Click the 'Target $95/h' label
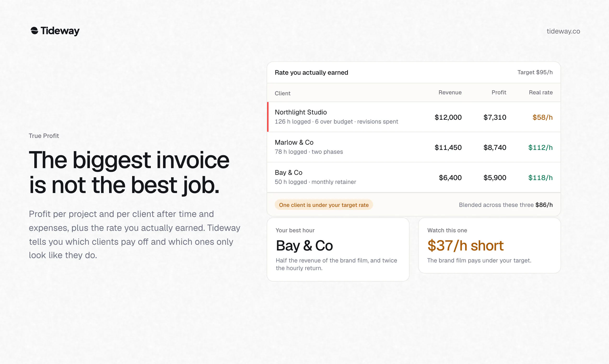609x364 pixels. pos(535,72)
